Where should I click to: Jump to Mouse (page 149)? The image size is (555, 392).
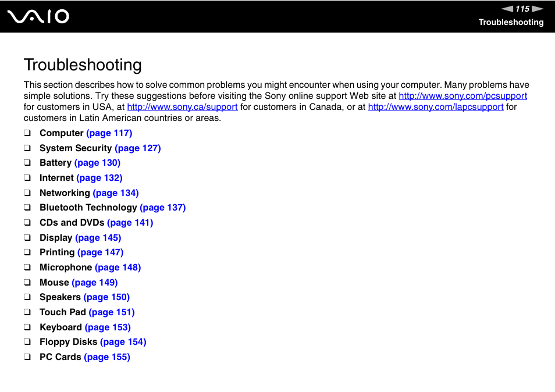point(94,283)
